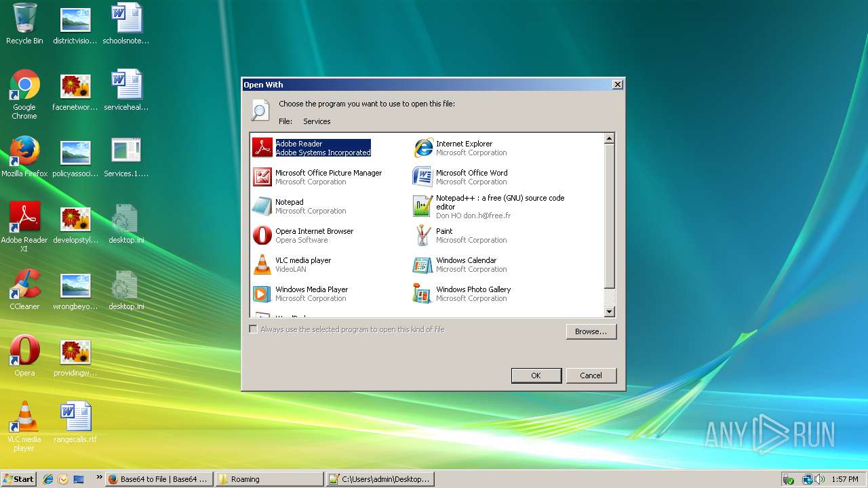Select rangecalls.rtf desktop file

pyautogui.click(x=75, y=422)
